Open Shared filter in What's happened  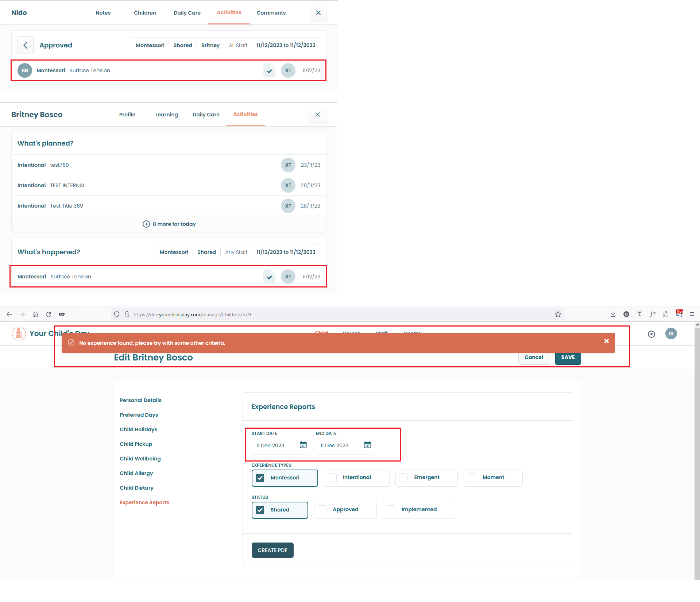click(206, 252)
